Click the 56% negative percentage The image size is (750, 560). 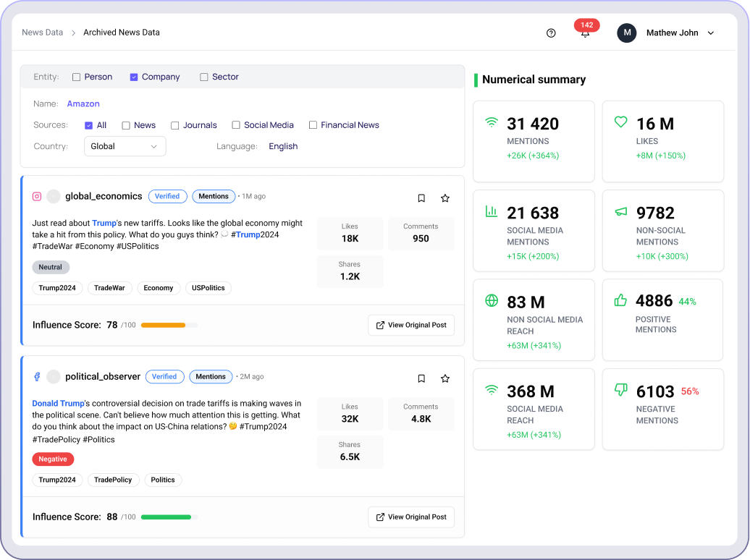(690, 391)
